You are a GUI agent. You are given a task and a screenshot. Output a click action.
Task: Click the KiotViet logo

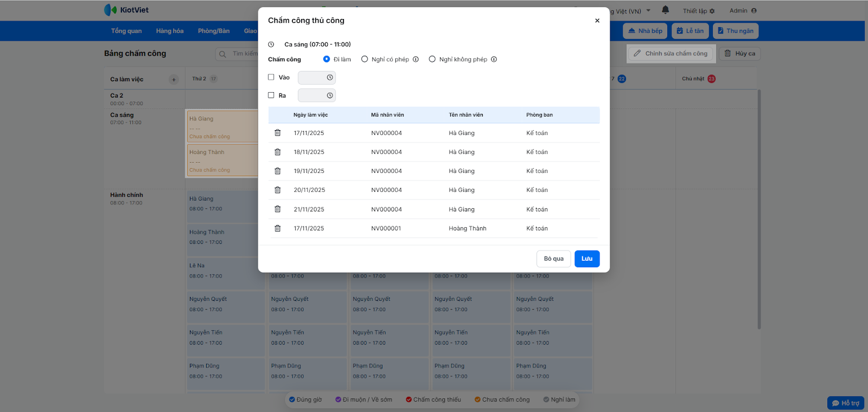tap(126, 10)
